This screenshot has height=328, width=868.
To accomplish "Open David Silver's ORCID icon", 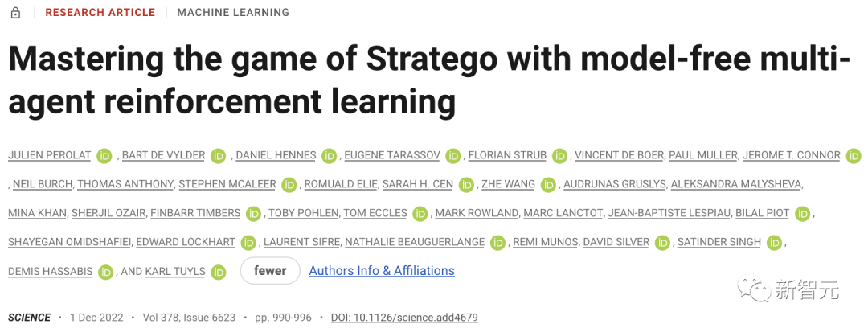I will (x=662, y=243).
